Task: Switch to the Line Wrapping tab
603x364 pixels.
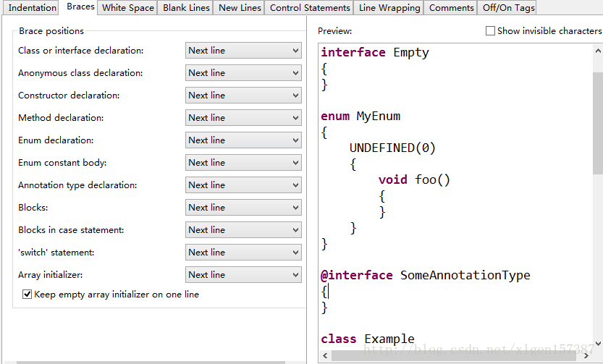Action: point(389,8)
